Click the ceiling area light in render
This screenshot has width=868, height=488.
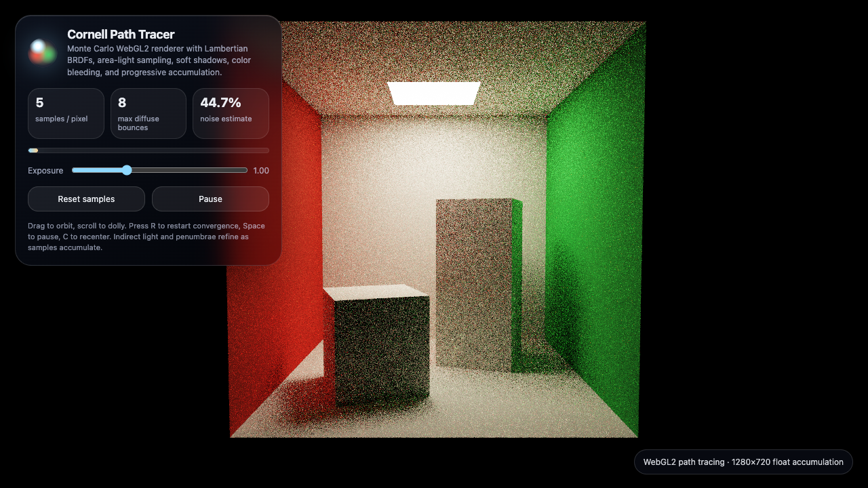coord(434,94)
